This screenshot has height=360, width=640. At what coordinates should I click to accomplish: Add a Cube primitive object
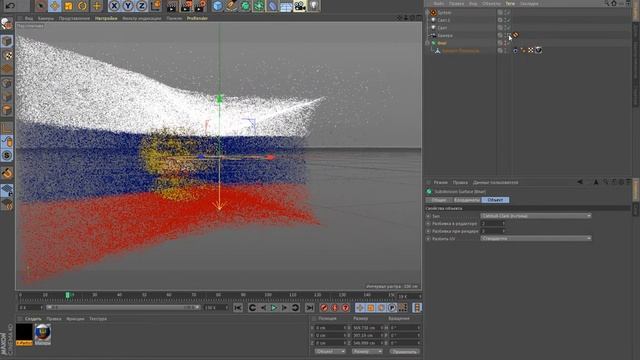point(218,6)
